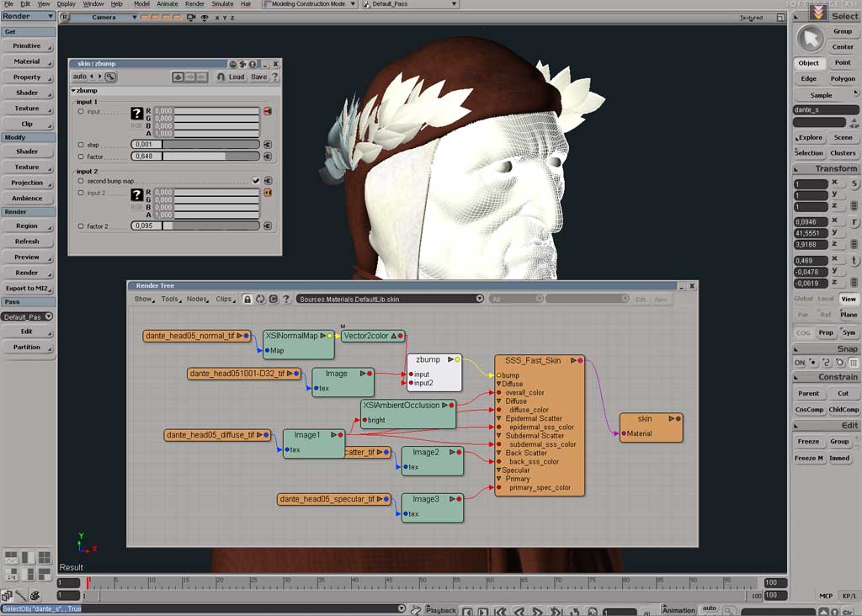This screenshot has width=862, height=616.
Task: Click the play forward button
Action: 537,610
